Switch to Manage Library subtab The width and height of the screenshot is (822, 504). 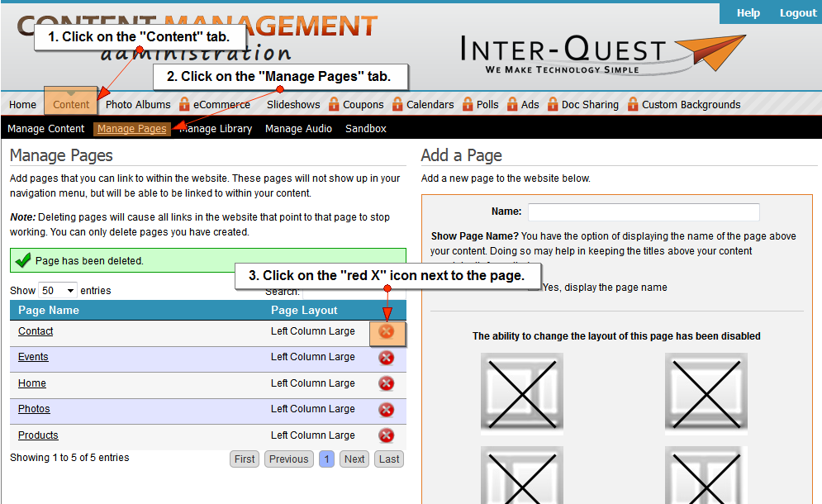point(216,129)
